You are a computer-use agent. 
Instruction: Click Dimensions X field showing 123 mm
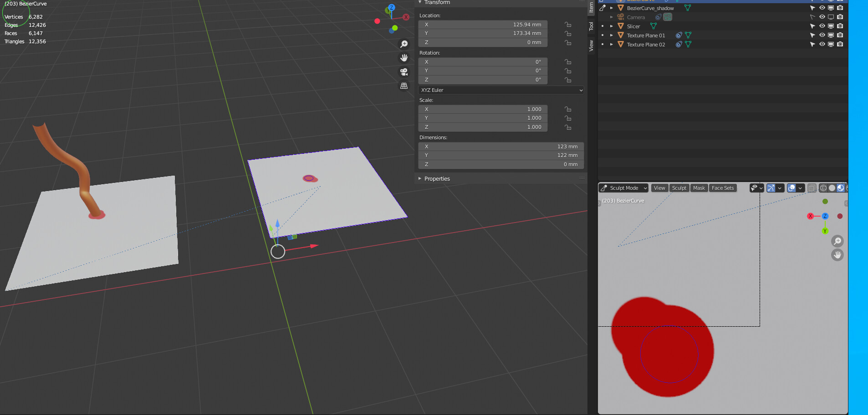tap(501, 147)
